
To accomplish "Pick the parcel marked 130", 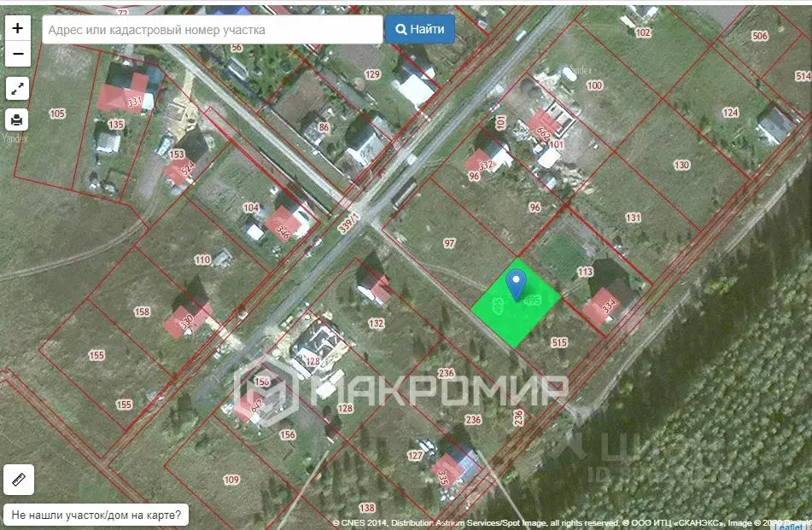I will click(681, 165).
